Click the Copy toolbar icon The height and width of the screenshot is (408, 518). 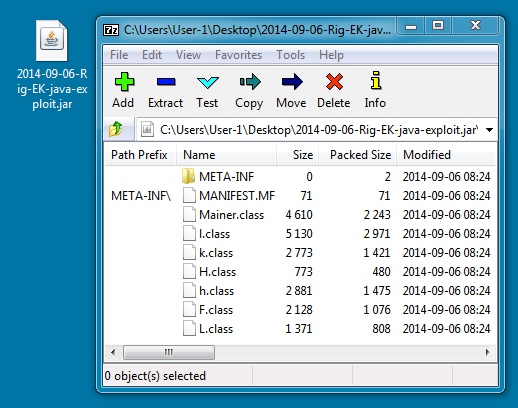[x=249, y=82]
